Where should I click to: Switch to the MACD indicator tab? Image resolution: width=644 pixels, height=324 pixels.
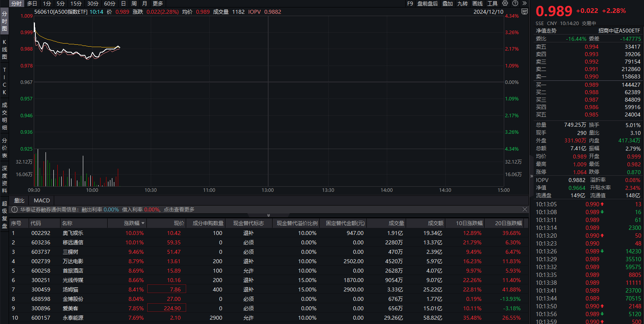(x=42, y=200)
